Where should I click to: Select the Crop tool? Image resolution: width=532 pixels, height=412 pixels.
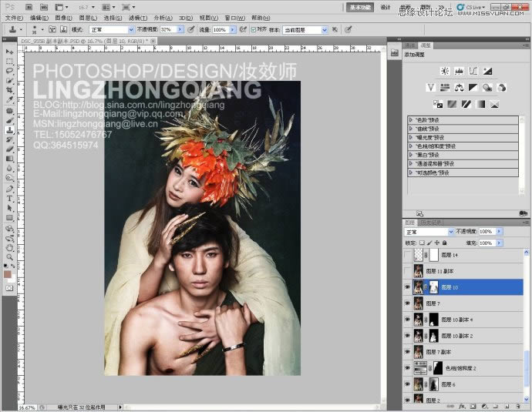point(9,90)
